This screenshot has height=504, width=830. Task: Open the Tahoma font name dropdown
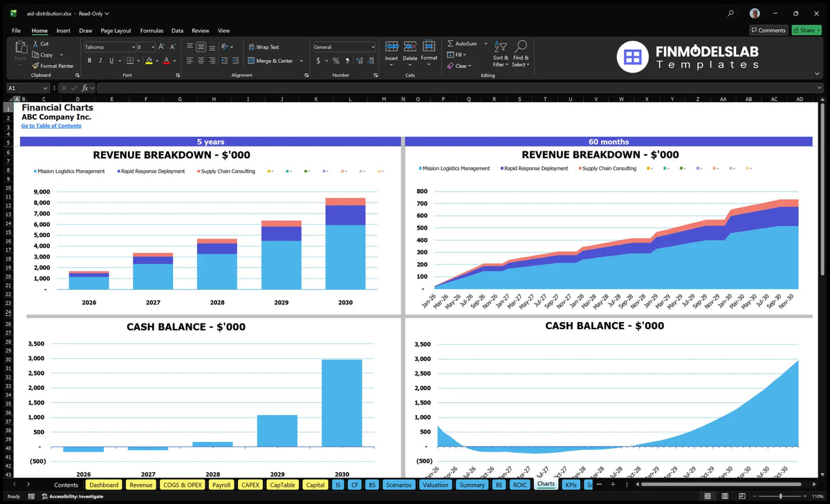click(x=132, y=47)
